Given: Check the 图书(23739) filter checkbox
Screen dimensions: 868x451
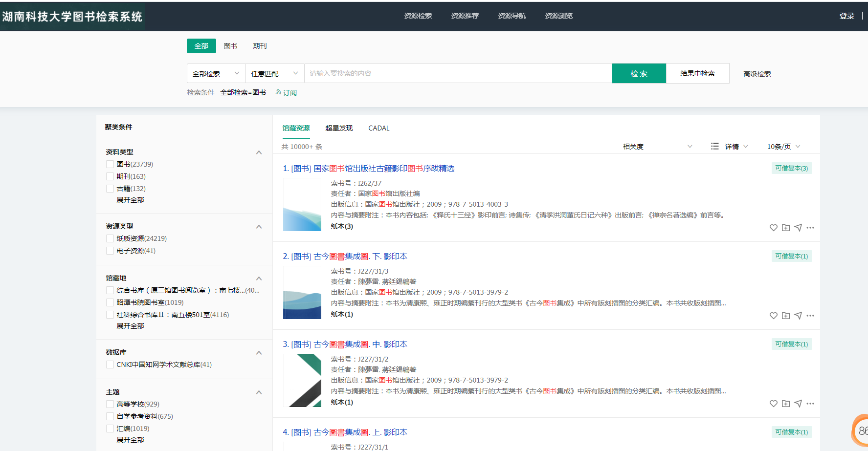Looking at the screenshot, I should tap(110, 164).
